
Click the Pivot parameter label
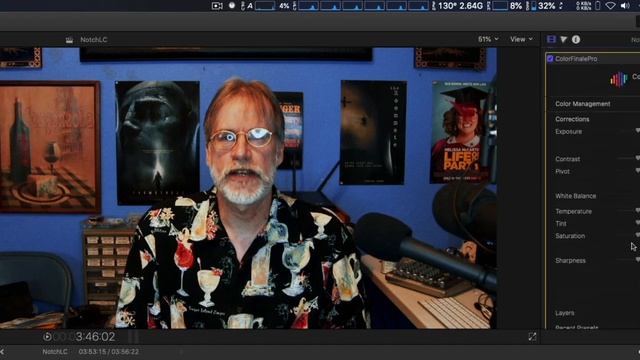[562, 171]
